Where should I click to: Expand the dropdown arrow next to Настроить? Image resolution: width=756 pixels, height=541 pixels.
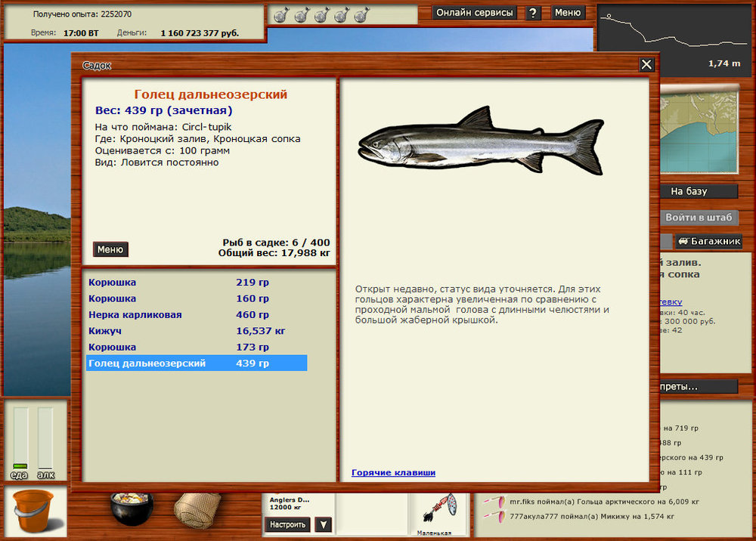coord(324,524)
